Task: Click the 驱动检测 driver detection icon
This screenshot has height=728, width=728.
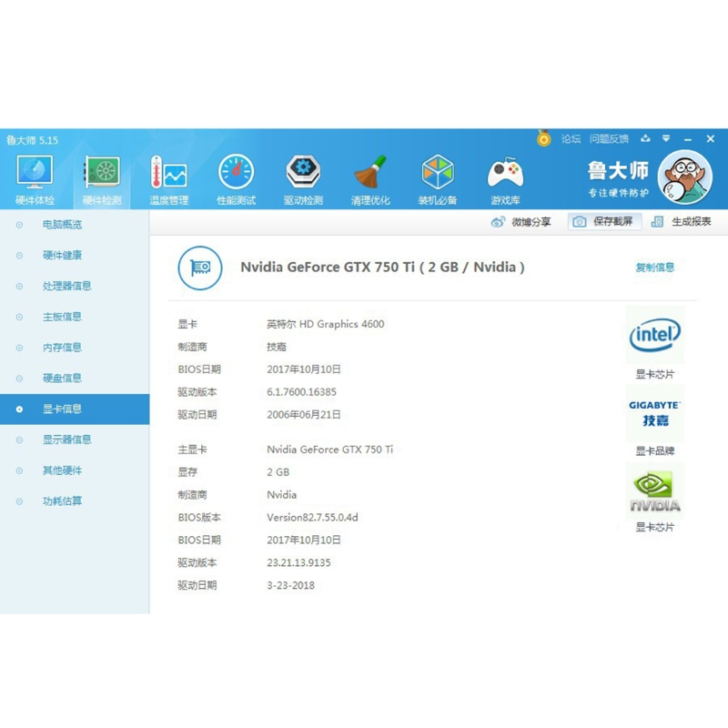Action: coord(303,179)
